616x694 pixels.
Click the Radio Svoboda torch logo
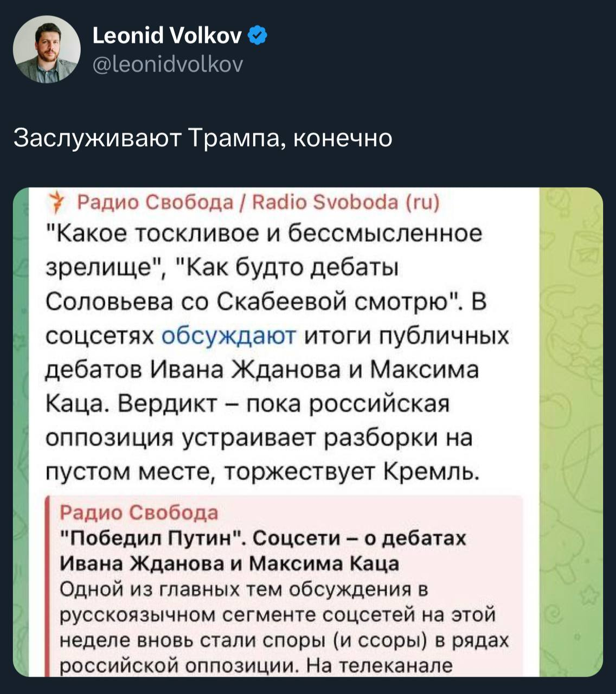coord(56,204)
